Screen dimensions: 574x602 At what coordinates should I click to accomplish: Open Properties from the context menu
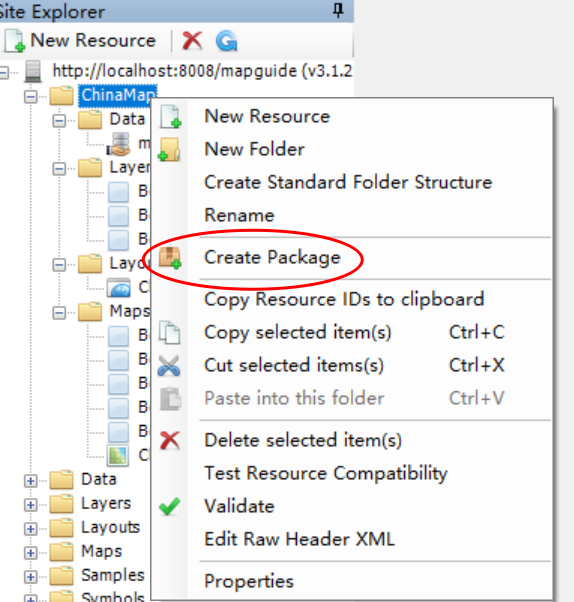[249, 582]
